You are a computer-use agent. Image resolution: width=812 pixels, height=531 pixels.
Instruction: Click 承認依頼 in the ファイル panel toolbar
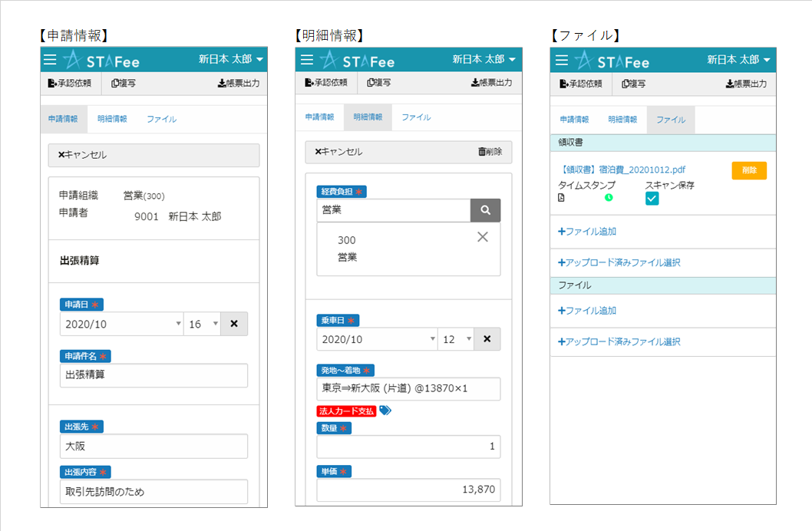580,84
